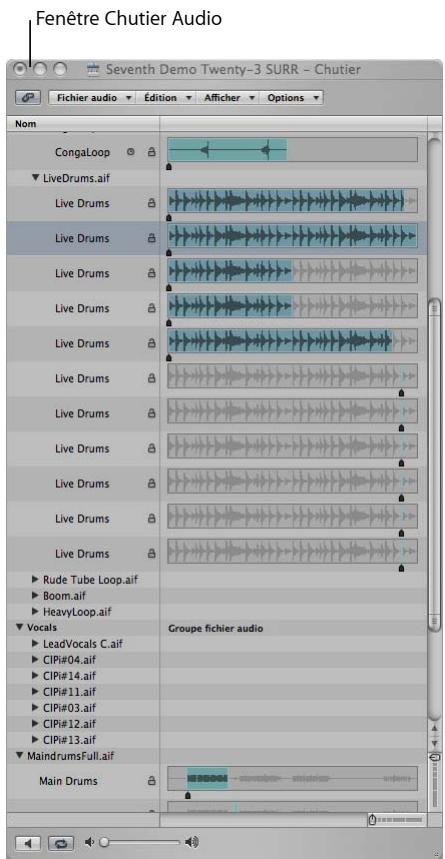
Task: Select the Rude Tube Loop.aif file name
Action: click(x=90, y=579)
